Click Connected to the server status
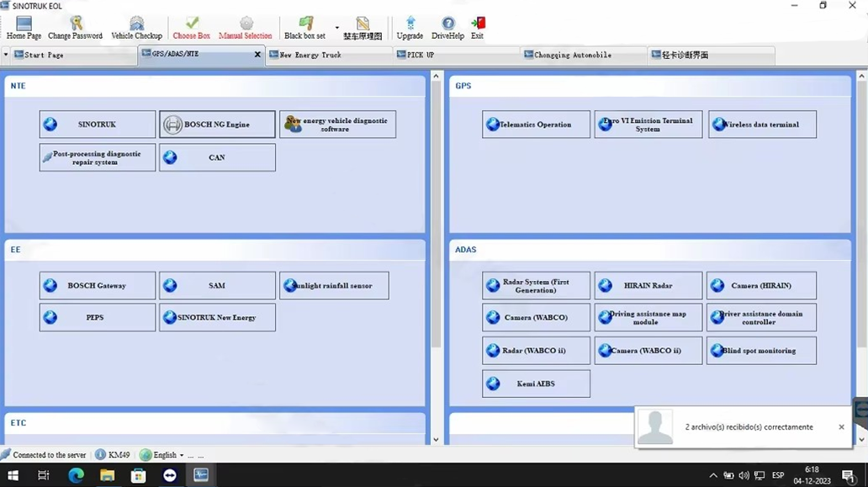The image size is (868, 487). (44, 455)
